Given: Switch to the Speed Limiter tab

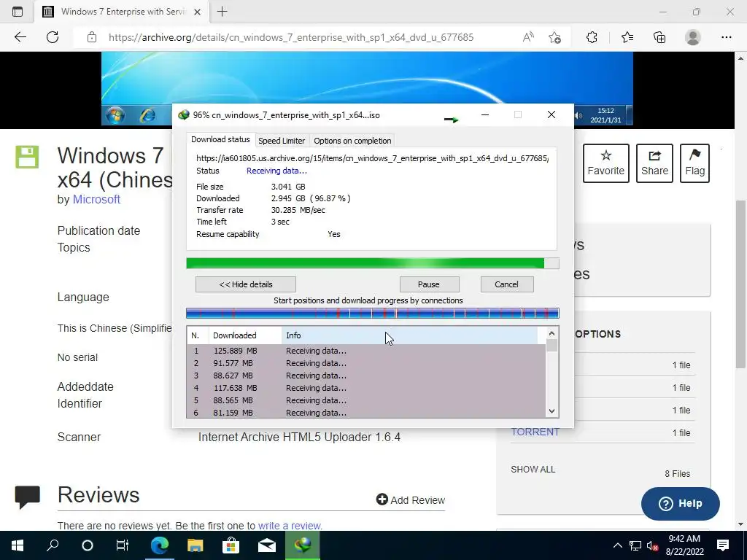Looking at the screenshot, I should tap(282, 141).
